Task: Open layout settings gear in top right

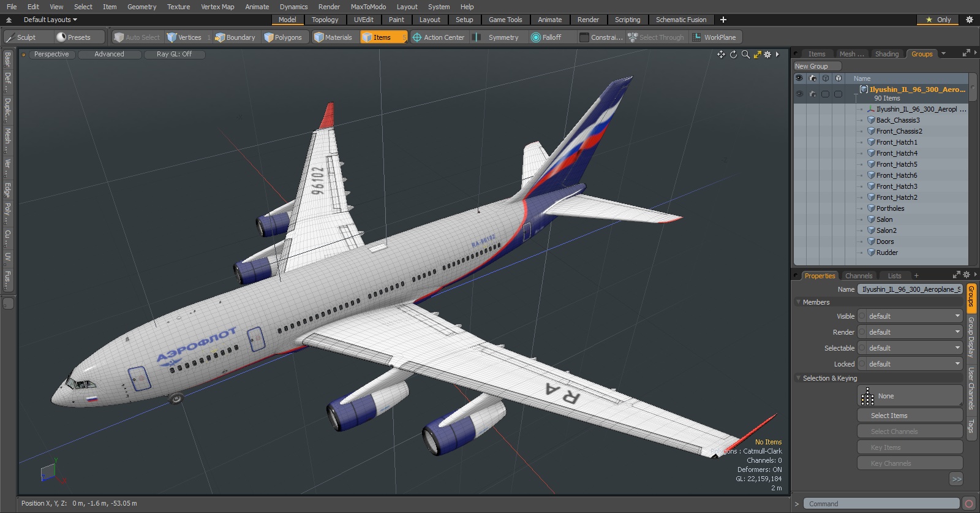Action: [x=970, y=20]
